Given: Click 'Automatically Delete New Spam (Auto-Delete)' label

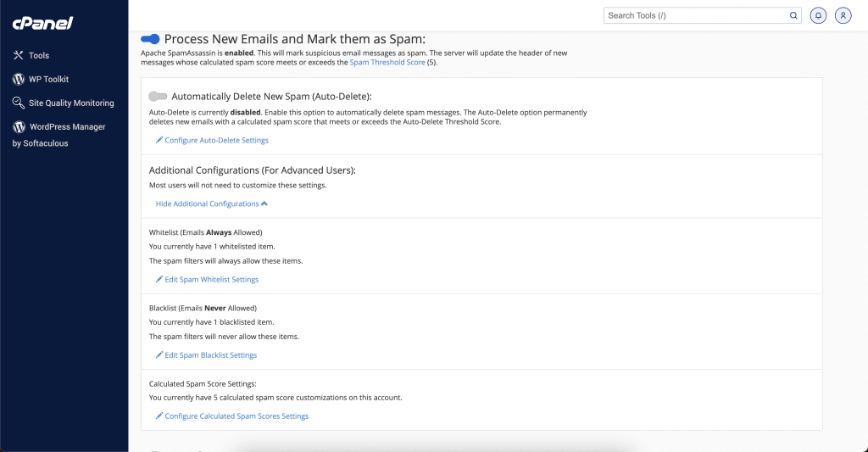Looking at the screenshot, I should point(272,97).
